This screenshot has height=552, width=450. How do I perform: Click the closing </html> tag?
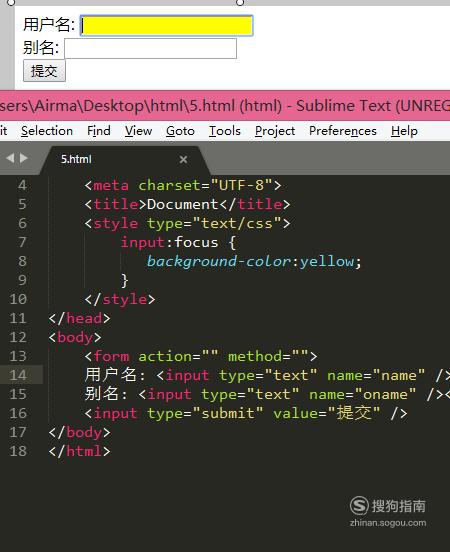click(80, 451)
